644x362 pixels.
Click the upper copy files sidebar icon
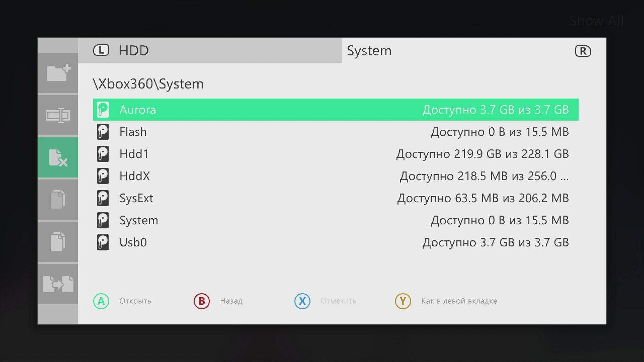(x=58, y=199)
